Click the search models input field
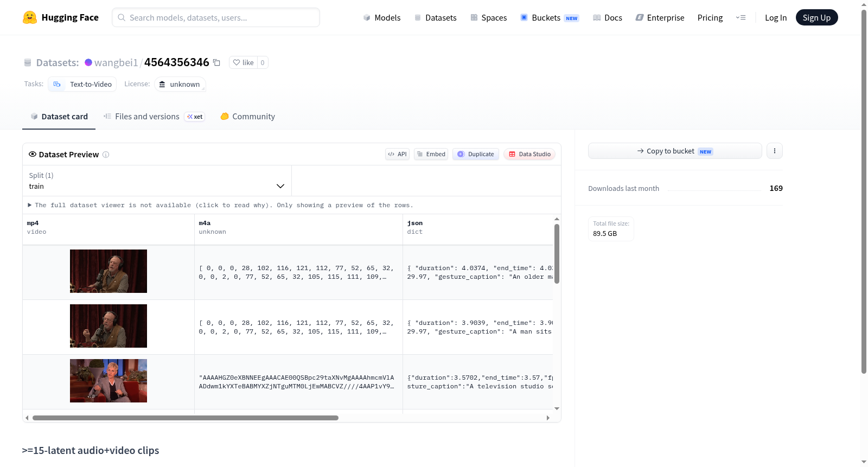This screenshot has width=868, height=467. pos(216,17)
